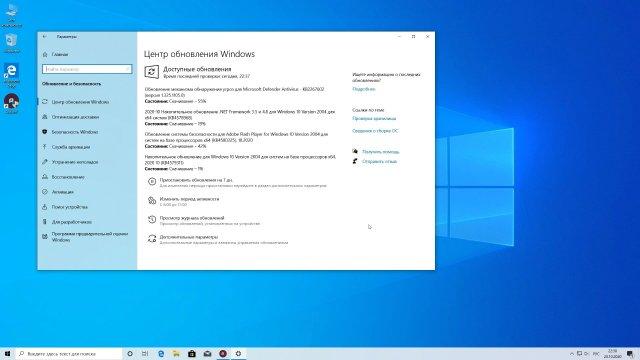Image resolution: width=640 pixels, height=360 pixels.
Task: Click the Центр обновления Windows page heading
Action: point(199,54)
